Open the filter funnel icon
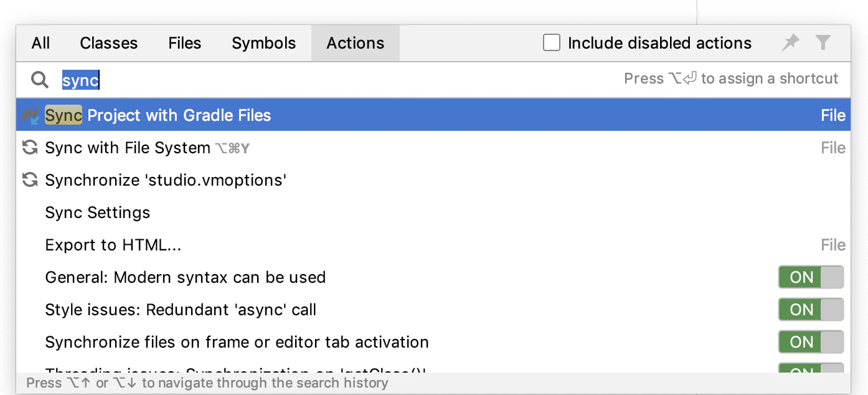The width and height of the screenshot is (868, 395). (x=823, y=42)
